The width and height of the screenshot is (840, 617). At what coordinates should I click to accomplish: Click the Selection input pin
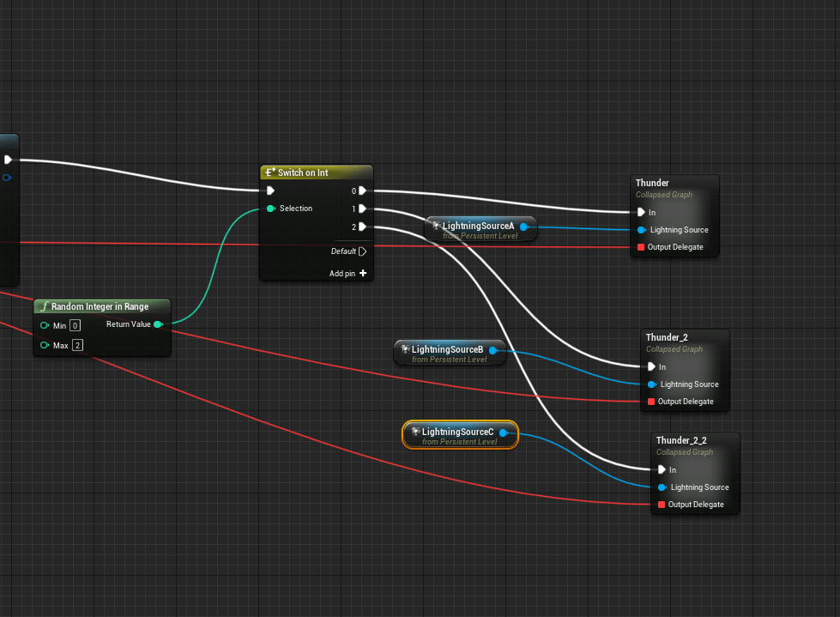click(271, 209)
